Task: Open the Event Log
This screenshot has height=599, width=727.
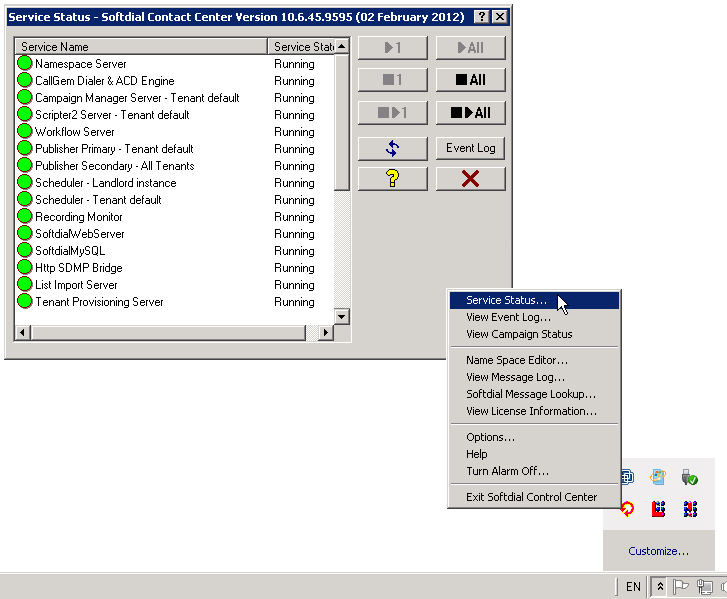Action: pyautogui.click(x=470, y=148)
